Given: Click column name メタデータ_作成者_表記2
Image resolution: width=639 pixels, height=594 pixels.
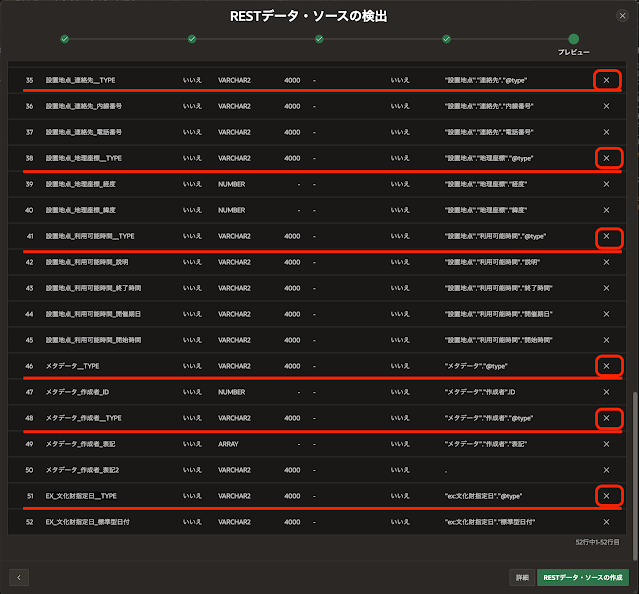Looking at the screenshot, I should (82, 470).
